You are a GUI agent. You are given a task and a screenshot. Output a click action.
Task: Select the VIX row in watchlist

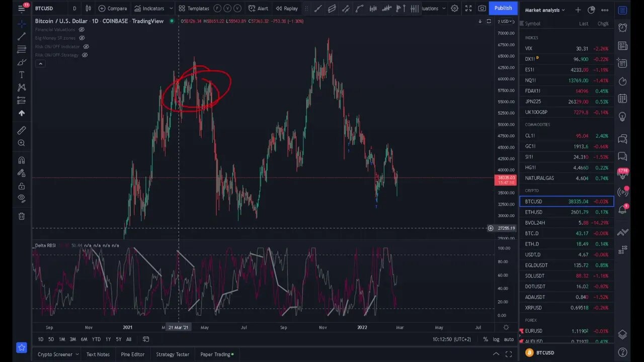click(x=567, y=49)
